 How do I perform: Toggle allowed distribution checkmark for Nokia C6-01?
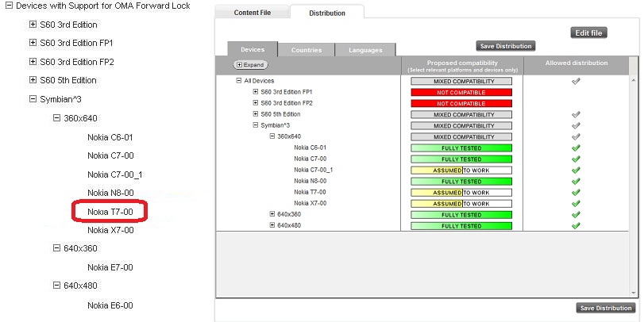pyautogui.click(x=576, y=148)
